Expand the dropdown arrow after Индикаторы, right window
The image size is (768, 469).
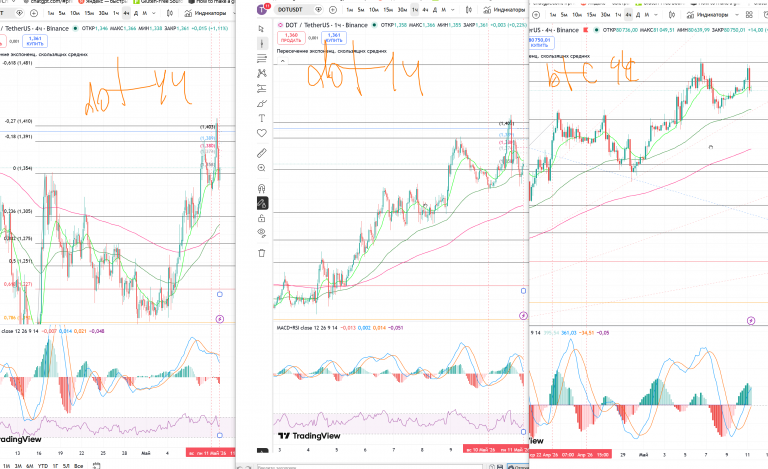pyautogui.click(x=737, y=15)
